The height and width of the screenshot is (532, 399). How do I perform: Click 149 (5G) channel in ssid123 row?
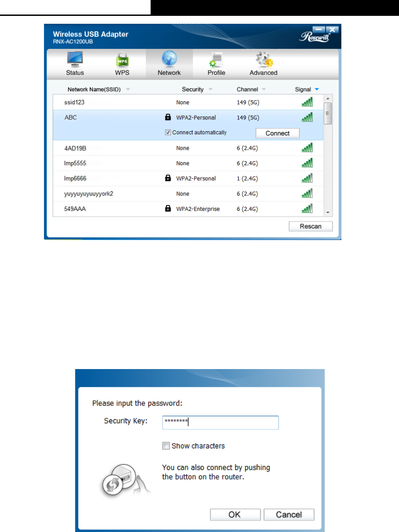tap(248, 102)
